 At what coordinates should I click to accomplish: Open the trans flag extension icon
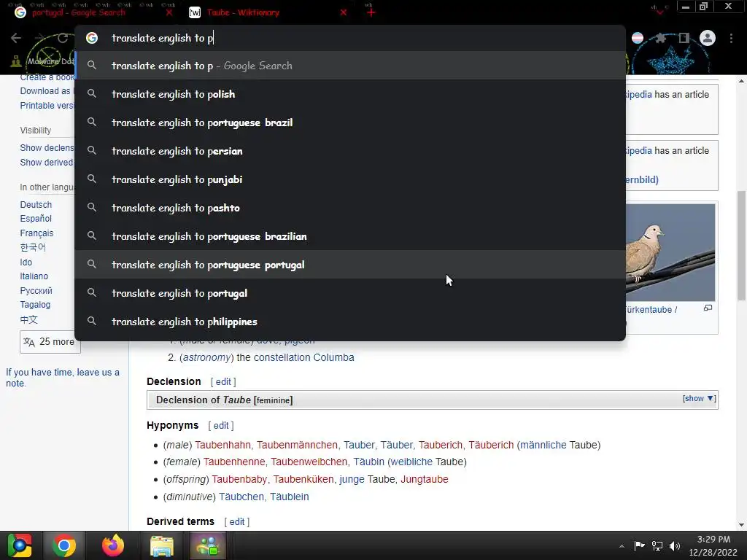pyautogui.click(x=638, y=38)
